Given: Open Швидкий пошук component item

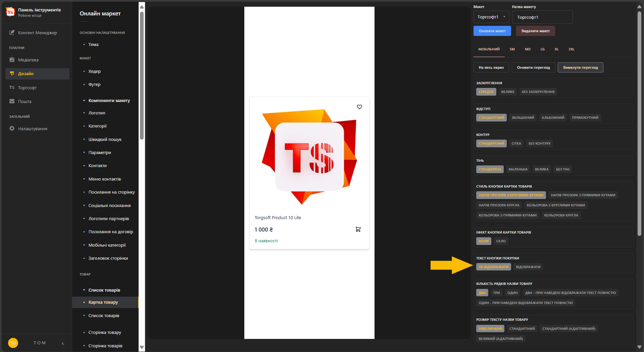Looking at the screenshot, I should [x=105, y=139].
